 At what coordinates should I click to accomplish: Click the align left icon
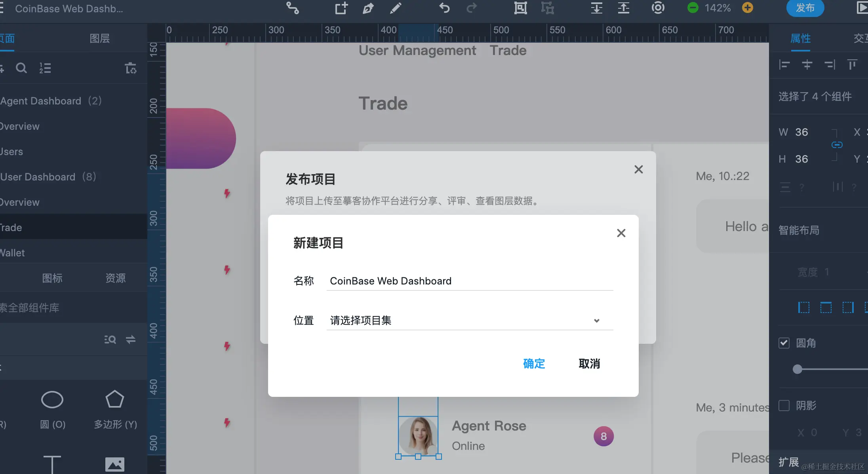pos(784,65)
